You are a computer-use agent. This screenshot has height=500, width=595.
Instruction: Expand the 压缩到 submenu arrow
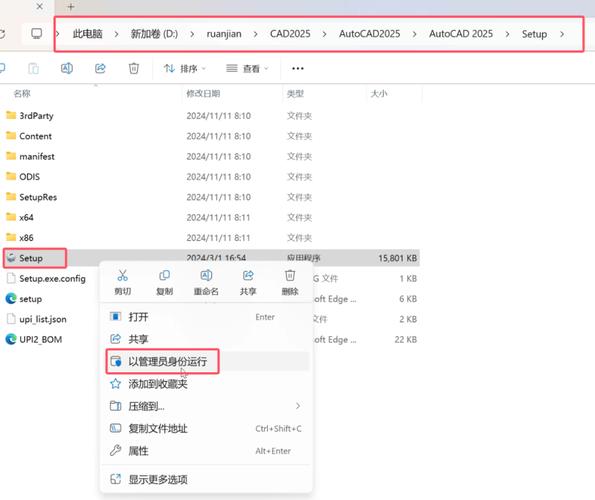point(298,406)
